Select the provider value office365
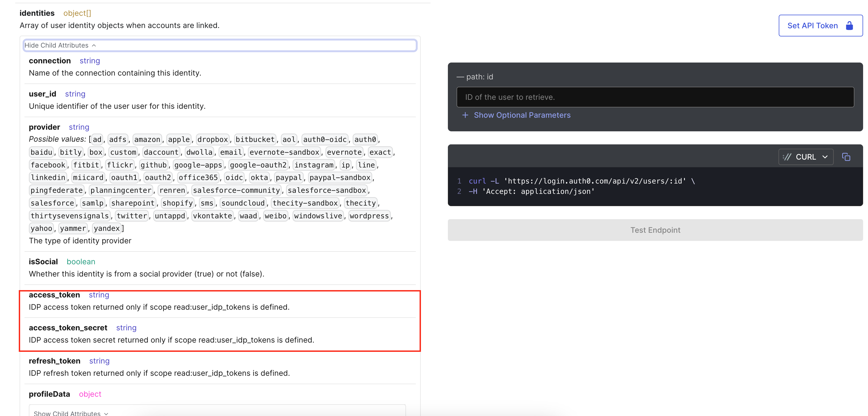This screenshot has width=868, height=416. tap(198, 177)
